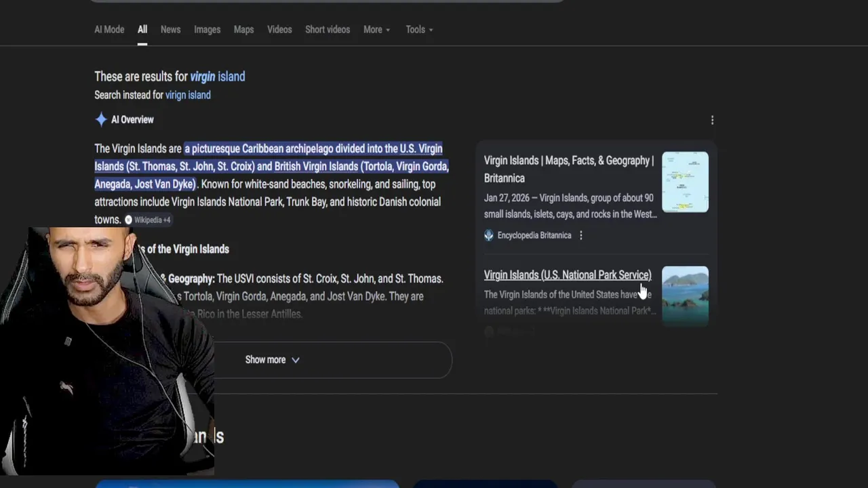Click the Encyclopaedia Britannica source icon
Screen dimensions: 868x488
point(488,235)
